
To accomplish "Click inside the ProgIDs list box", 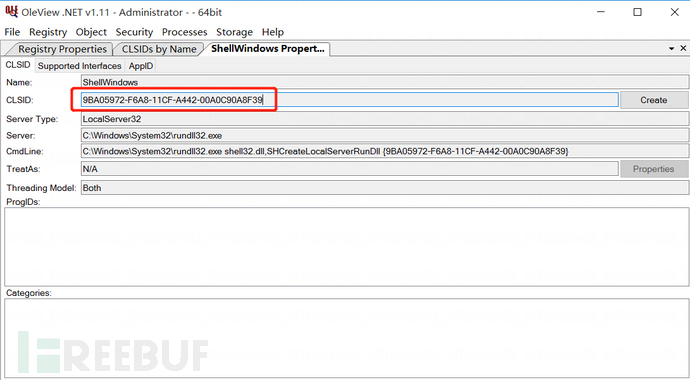I will [346, 247].
